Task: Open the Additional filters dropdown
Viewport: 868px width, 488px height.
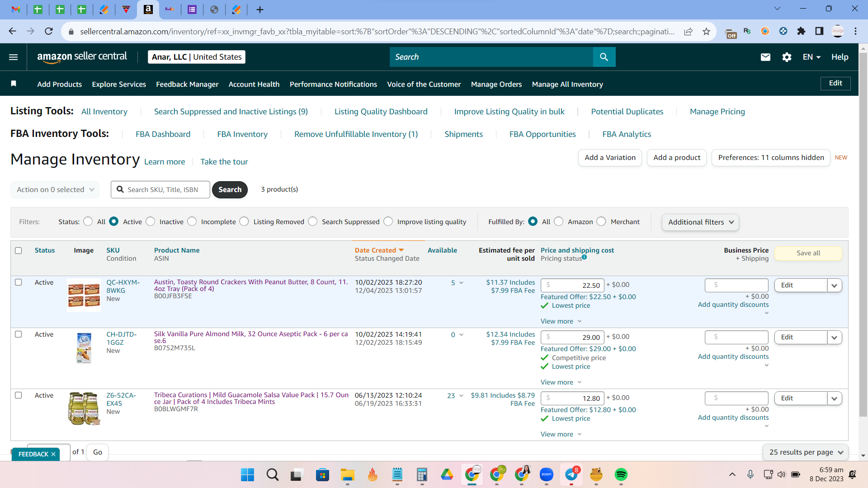Action: point(700,222)
